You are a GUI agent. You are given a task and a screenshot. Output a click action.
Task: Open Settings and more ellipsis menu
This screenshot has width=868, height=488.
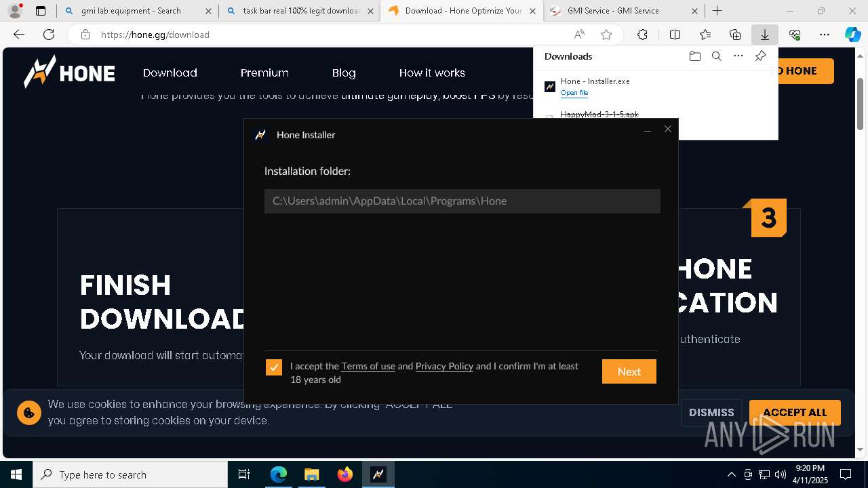[825, 35]
